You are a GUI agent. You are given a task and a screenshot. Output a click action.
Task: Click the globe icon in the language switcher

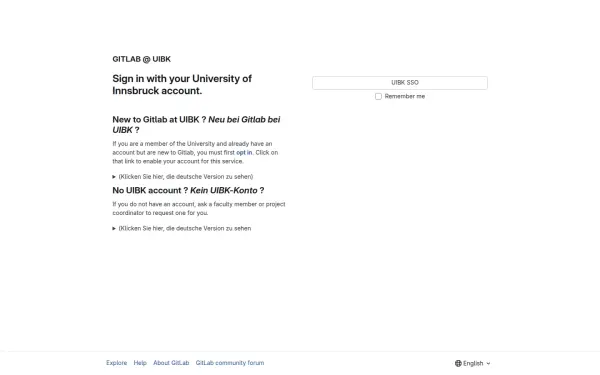[x=458, y=363]
